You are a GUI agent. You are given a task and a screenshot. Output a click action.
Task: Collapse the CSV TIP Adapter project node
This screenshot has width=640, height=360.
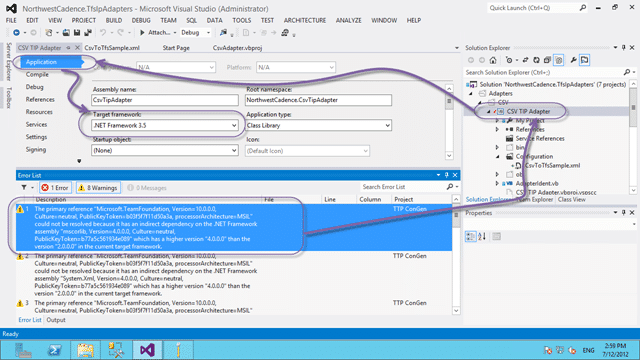pos(489,111)
